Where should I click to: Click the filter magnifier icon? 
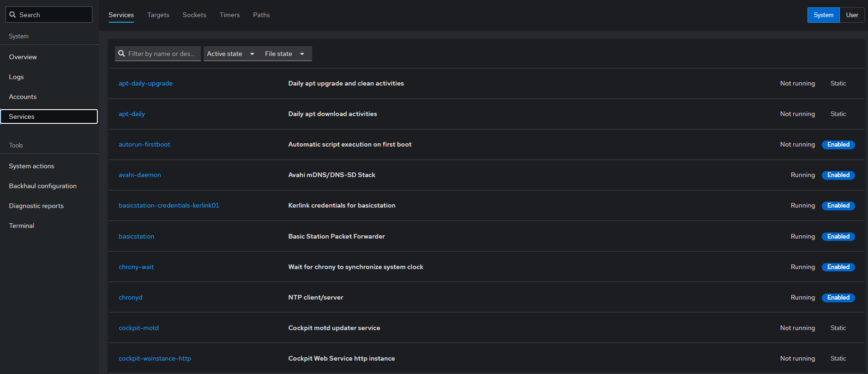point(122,54)
